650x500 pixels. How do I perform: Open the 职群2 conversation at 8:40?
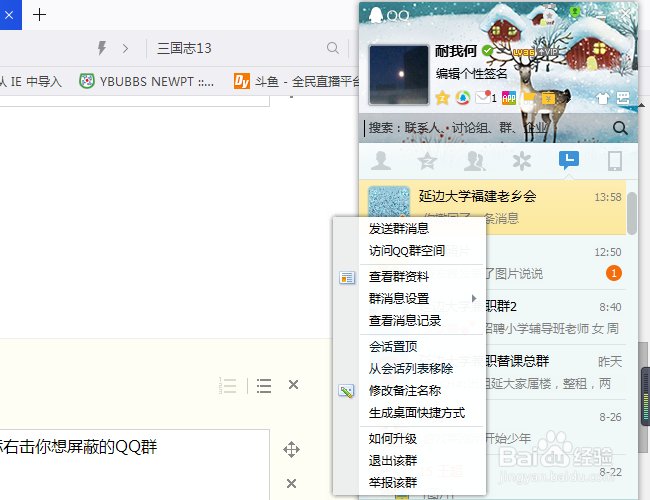[x=555, y=318]
